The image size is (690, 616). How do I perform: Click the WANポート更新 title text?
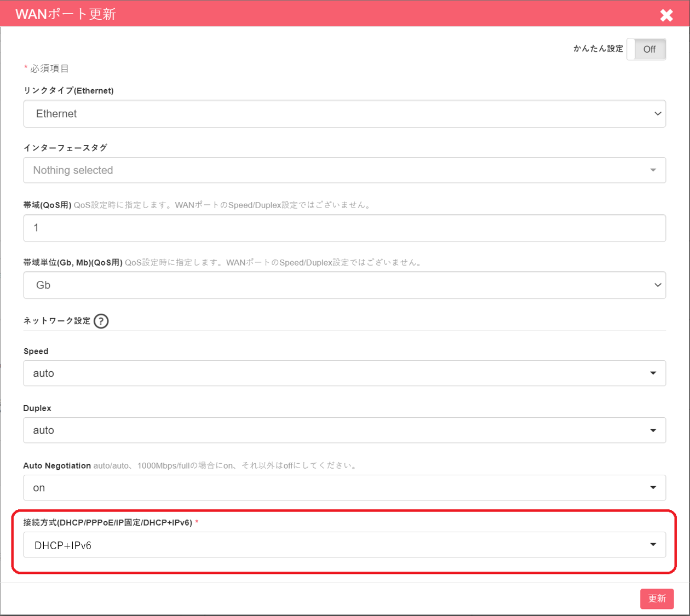pos(66,14)
